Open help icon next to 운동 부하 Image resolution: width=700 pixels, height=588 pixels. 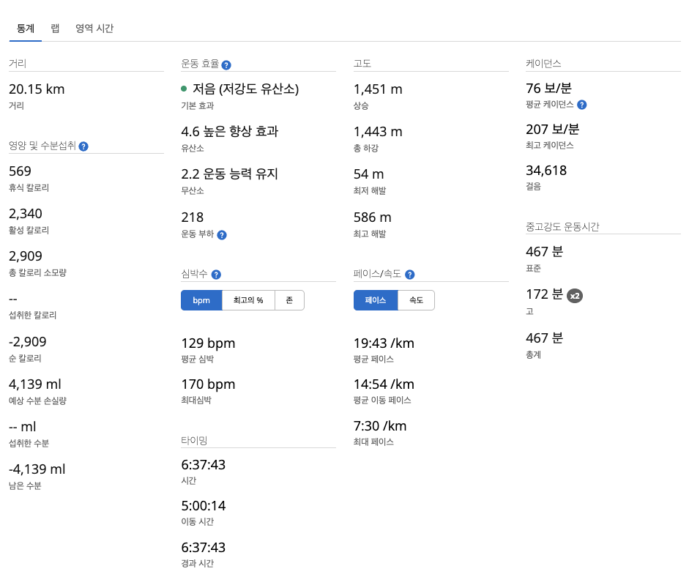click(x=222, y=235)
